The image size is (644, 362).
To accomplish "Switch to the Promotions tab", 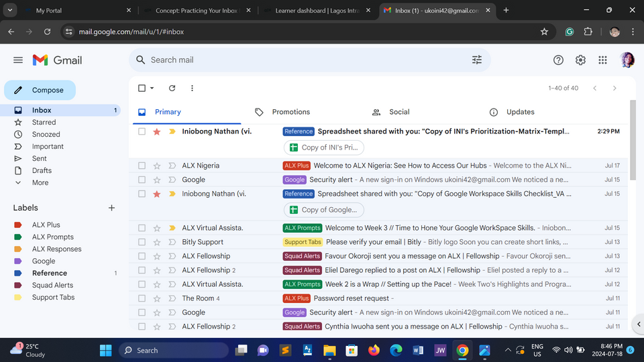I will point(290,112).
